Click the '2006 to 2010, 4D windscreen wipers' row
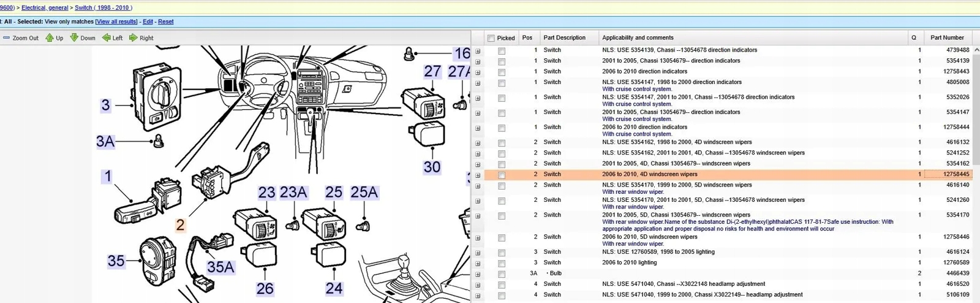The width and height of the screenshot is (980, 303). (x=727, y=174)
